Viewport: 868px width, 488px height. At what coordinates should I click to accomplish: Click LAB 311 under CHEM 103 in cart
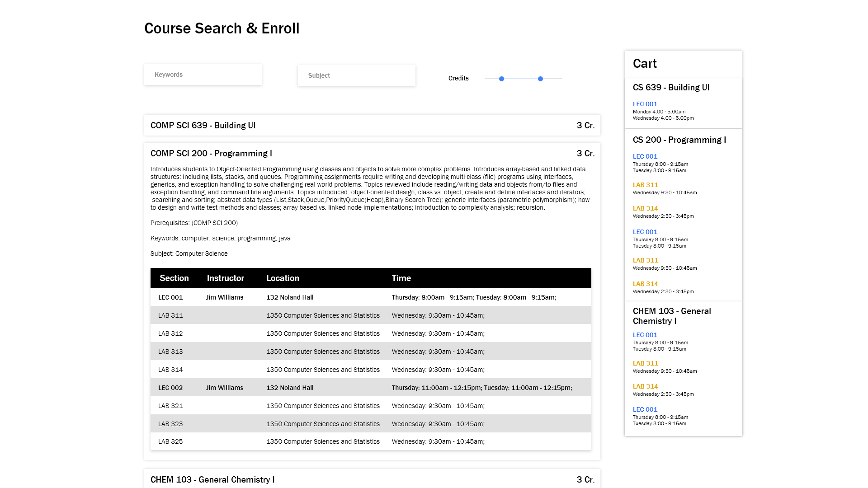coord(645,363)
